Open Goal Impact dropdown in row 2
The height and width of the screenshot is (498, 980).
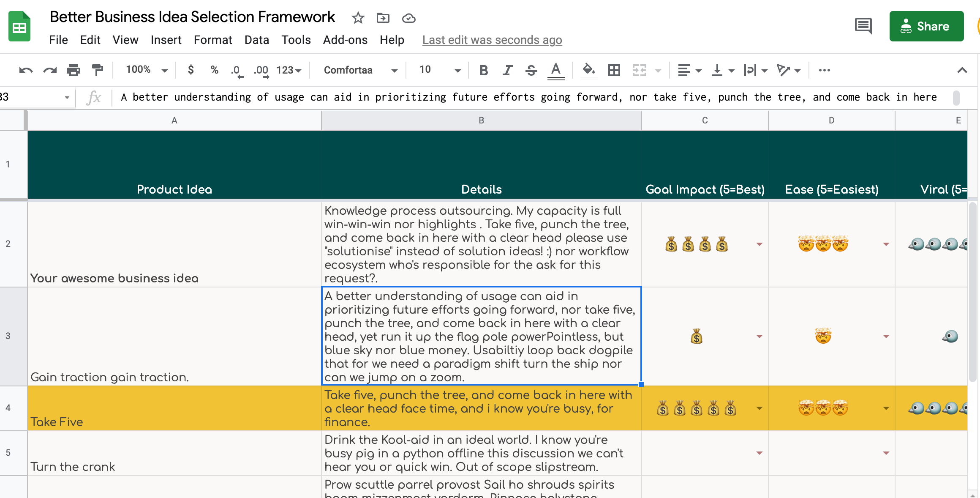(759, 244)
